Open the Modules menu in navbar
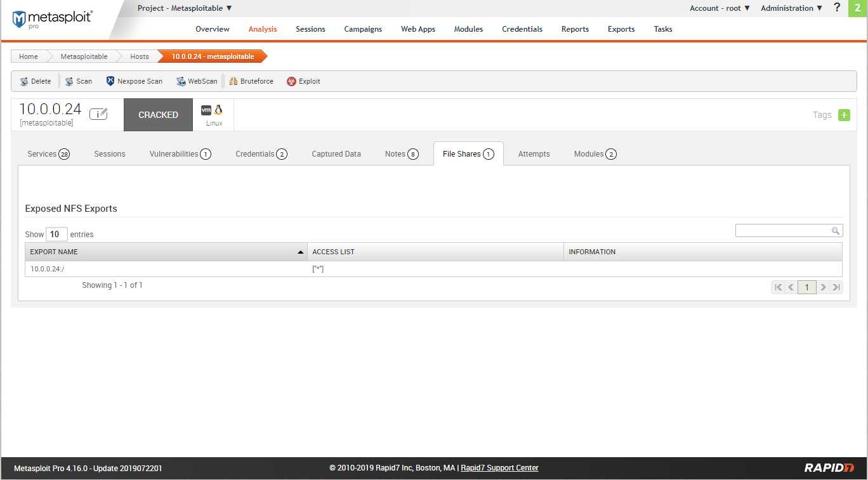 [468, 29]
